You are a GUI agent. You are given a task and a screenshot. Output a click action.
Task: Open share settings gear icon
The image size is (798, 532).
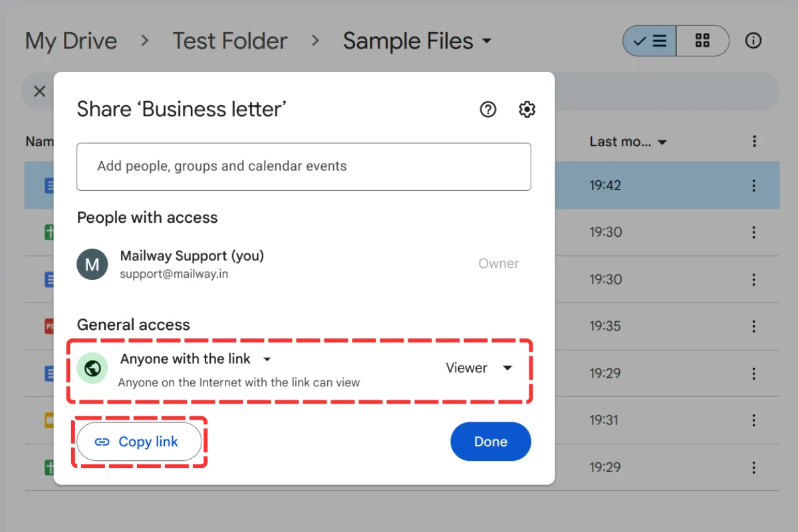point(527,110)
